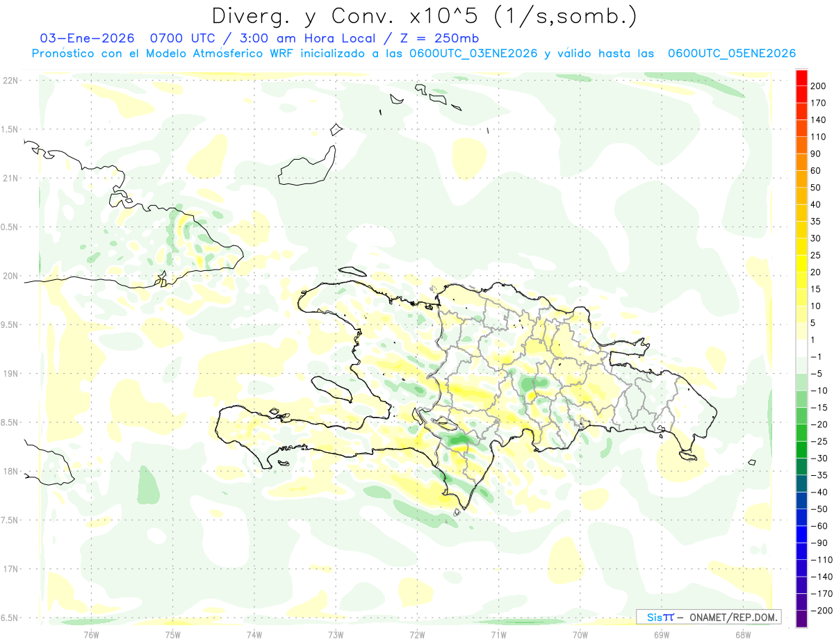
Task: Click the latitude label '7.5N'
Action: pyautogui.click(x=10, y=520)
